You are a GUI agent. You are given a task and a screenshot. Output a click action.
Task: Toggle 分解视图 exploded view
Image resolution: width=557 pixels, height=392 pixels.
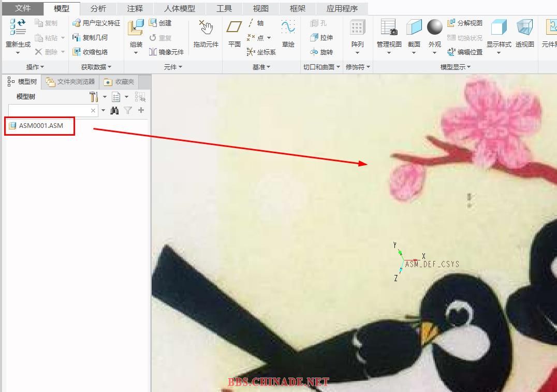point(465,23)
